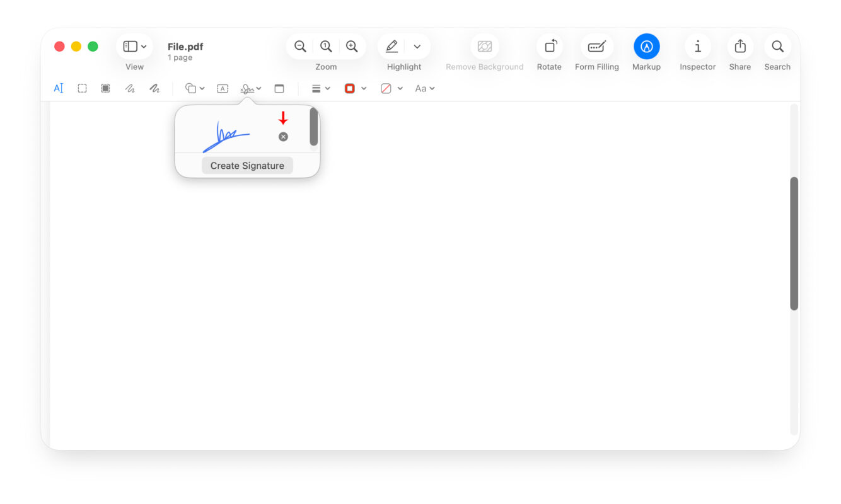Click the Create Signature button
The width and height of the screenshot is (841, 504).
click(247, 166)
